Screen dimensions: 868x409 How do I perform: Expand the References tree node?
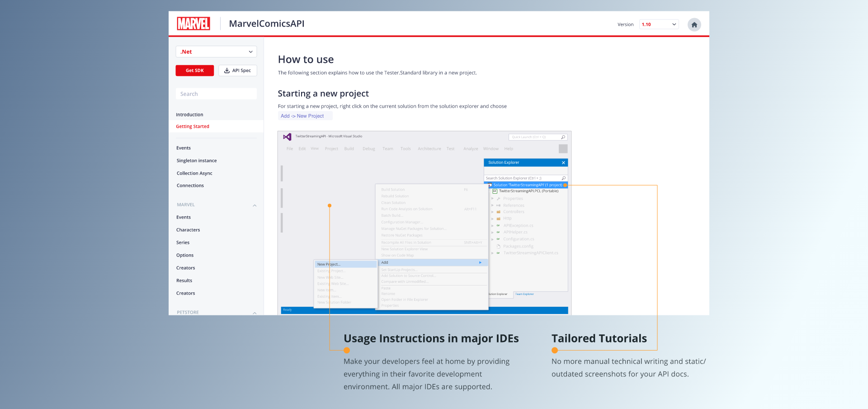coord(492,205)
